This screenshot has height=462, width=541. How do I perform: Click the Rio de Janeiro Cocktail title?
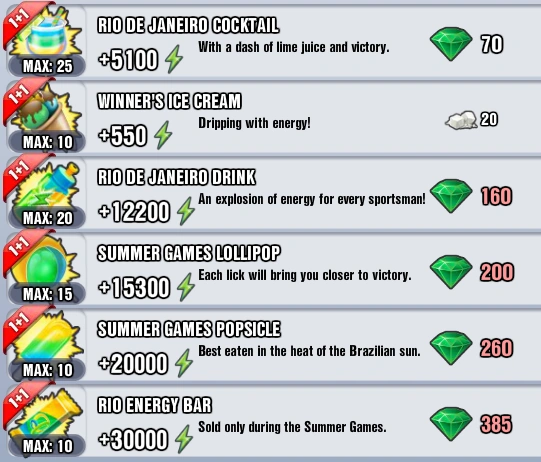[x=188, y=26]
